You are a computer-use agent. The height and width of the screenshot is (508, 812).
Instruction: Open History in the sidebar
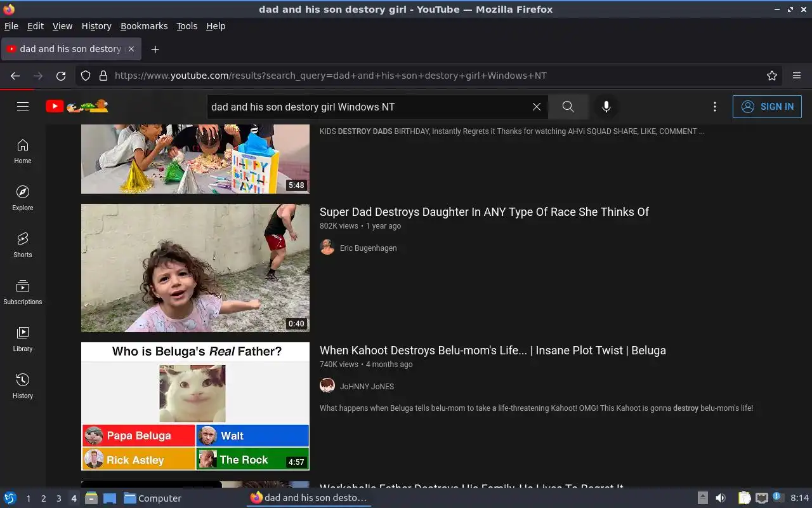coord(23,386)
